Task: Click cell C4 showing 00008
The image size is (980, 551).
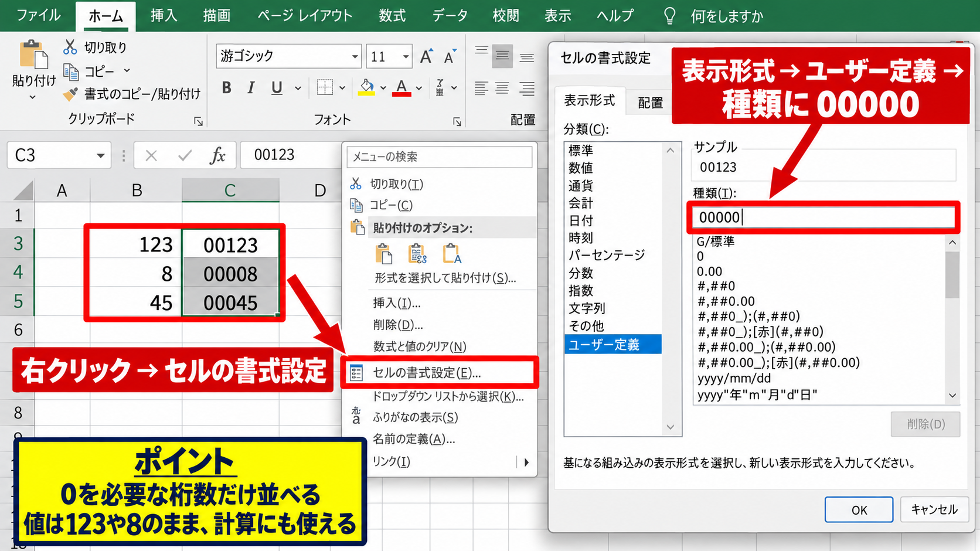Action: (x=230, y=274)
